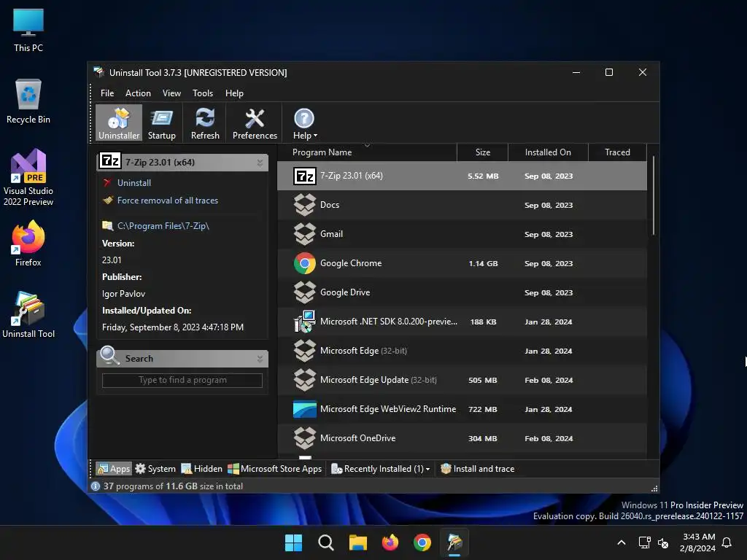Open the Windows Start menu
The height and width of the screenshot is (560, 747).
[x=293, y=542]
